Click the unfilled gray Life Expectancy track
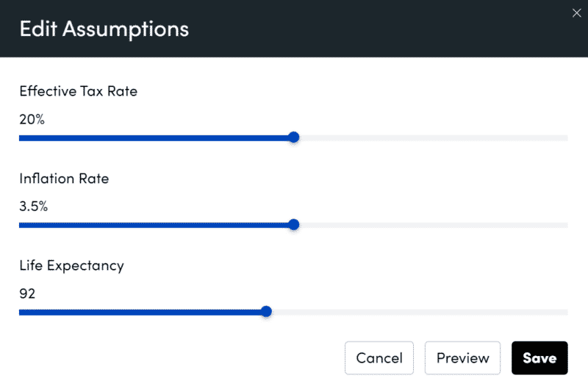This screenshot has width=588, height=392. [417, 313]
